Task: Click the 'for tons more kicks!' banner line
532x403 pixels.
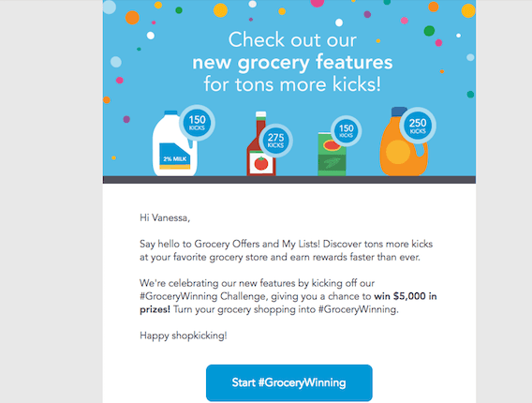Action: coord(292,84)
